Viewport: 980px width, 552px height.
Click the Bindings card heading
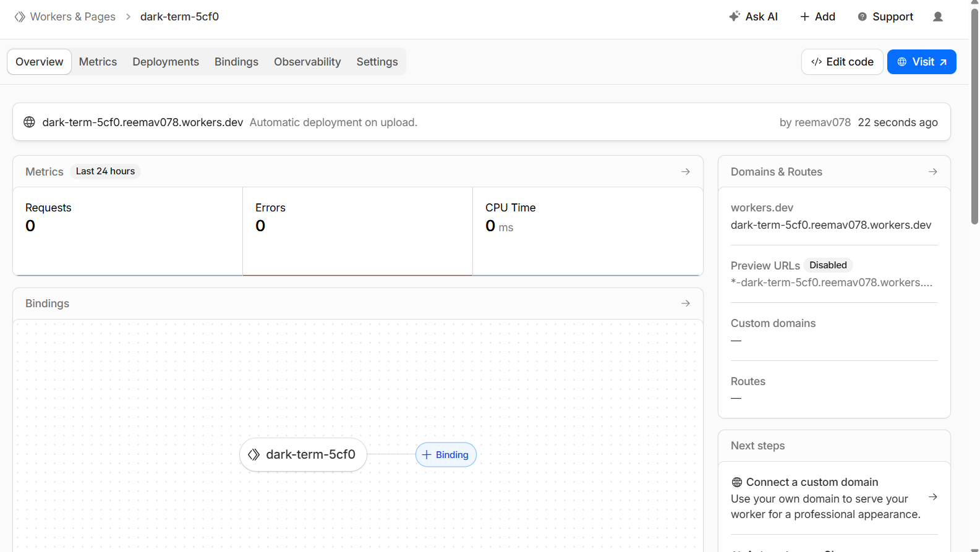tap(47, 304)
